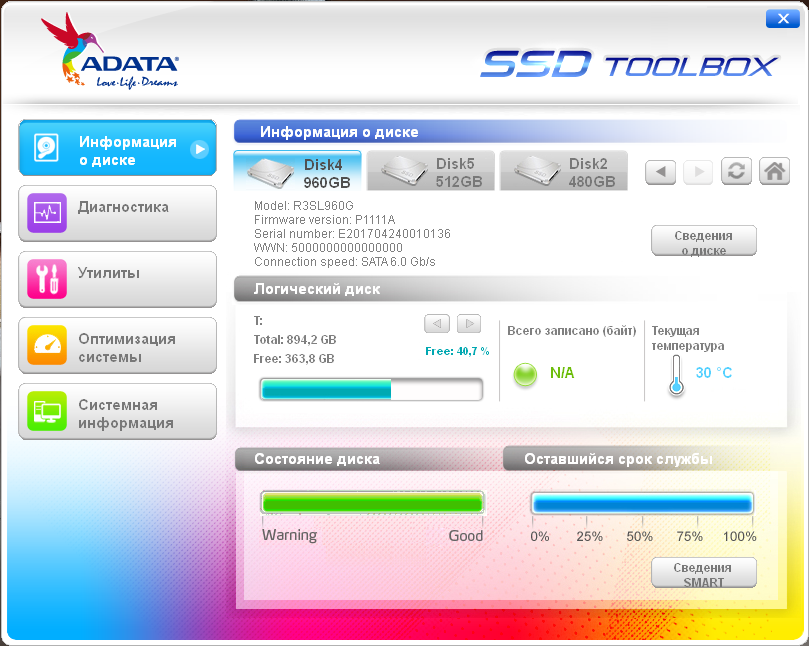The image size is (809, 646).
Task: Click the green disk health status bar
Action: [372, 503]
